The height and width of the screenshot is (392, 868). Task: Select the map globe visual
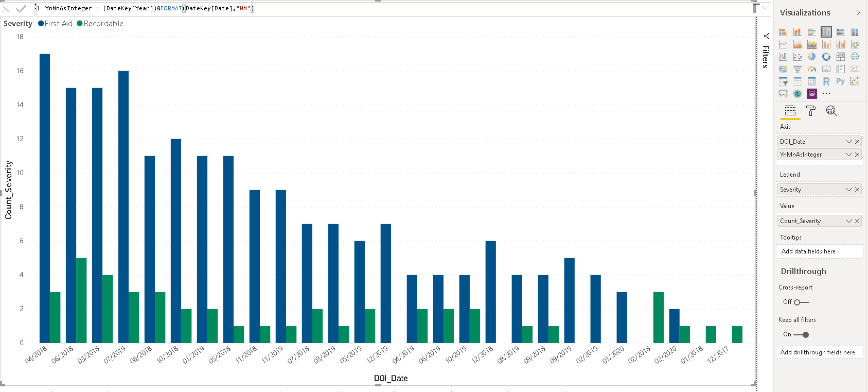click(855, 57)
